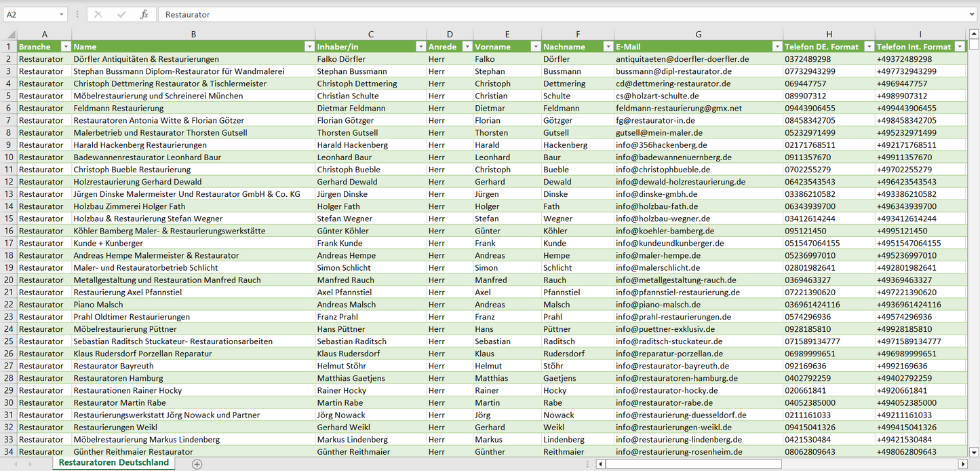Click the vertical scrollbar down arrow
The height and width of the screenshot is (471, 980).
pos(974,451)
